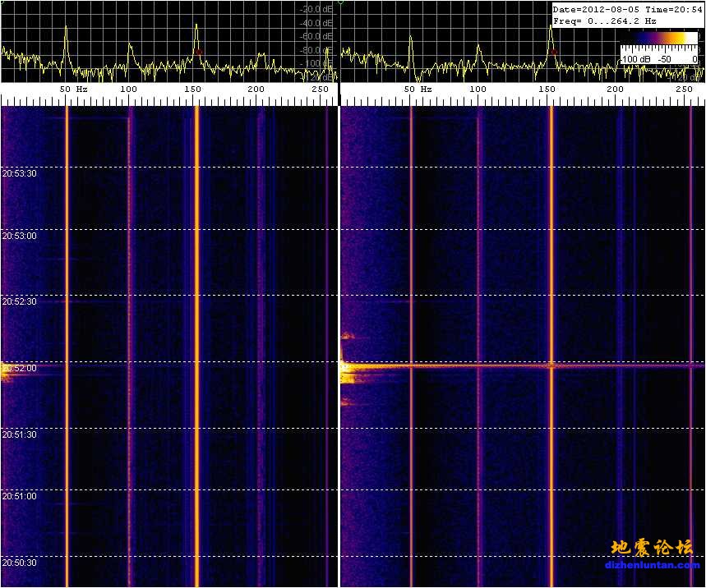Click the '-40.0 dB' amplitude label
706x588 pixels.
coord(316,23)
